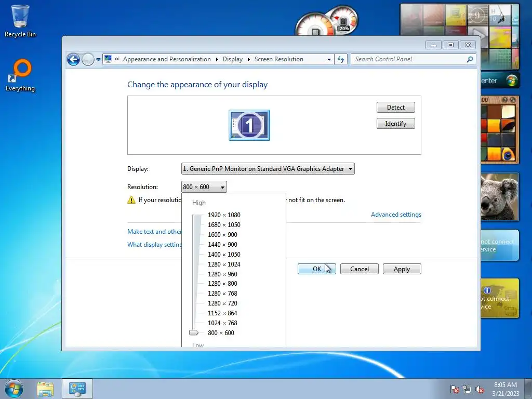Image resolution: width=532 pixels, height=399 pixels.
Task: Click the search magnifier icon
Action: click(470, 59)
